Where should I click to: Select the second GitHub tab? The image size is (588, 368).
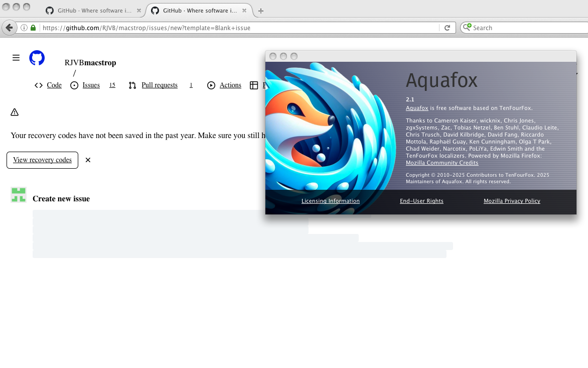pyautogui.click(x=199, y=11)
